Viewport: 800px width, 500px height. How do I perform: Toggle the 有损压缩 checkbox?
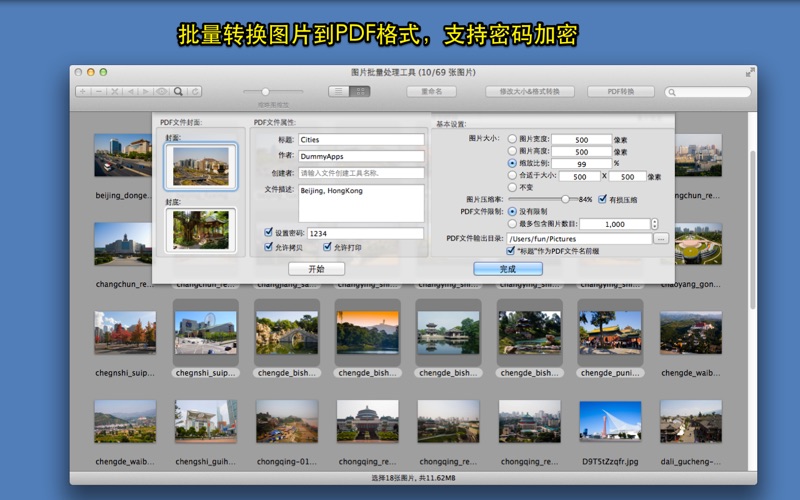pos(602,199)
